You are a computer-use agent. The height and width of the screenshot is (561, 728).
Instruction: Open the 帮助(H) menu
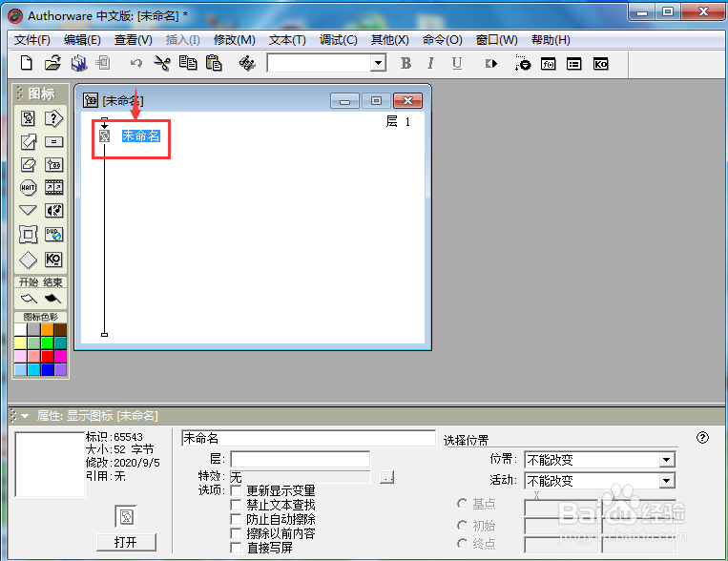coord(551,40)
